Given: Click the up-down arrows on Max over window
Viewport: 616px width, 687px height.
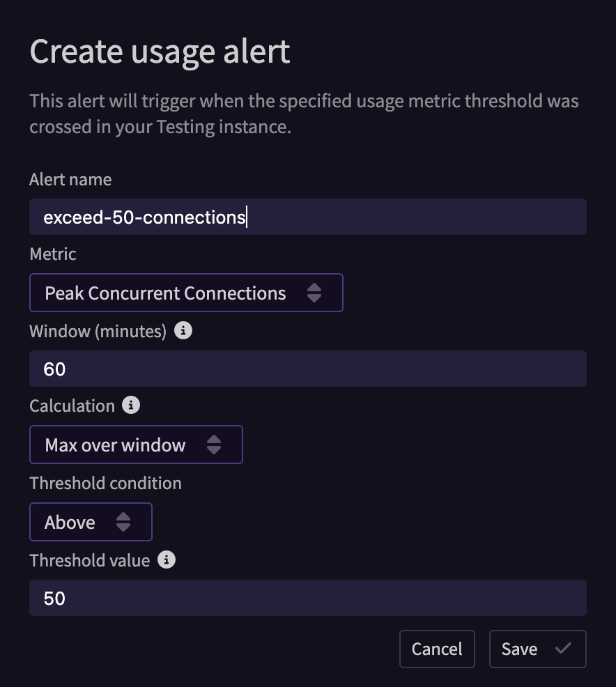Looking at the screenshot, I should click(x=214, y=445).
